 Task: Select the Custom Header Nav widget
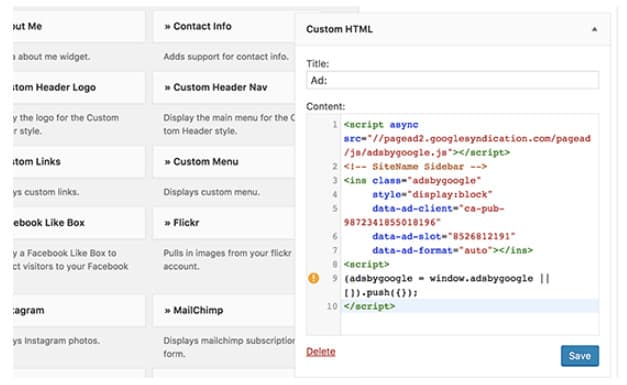(x=224, y=87)
